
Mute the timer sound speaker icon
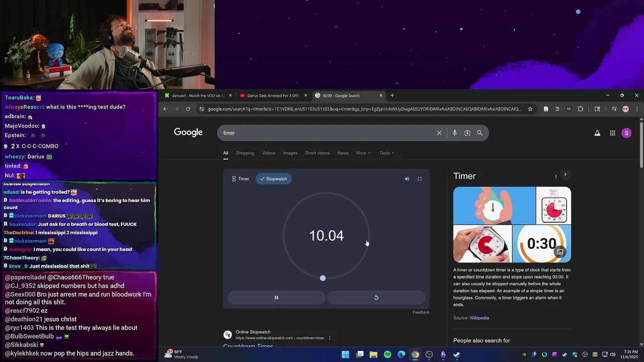pos(407,179)
